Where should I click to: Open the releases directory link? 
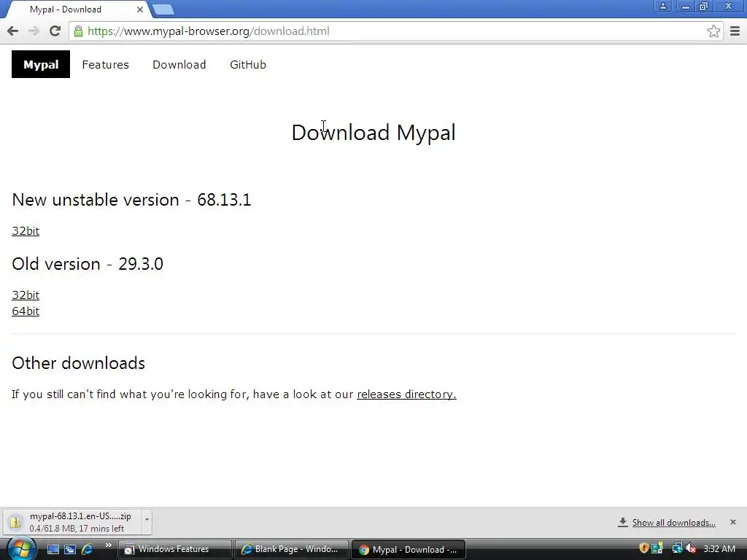point(406,394)
